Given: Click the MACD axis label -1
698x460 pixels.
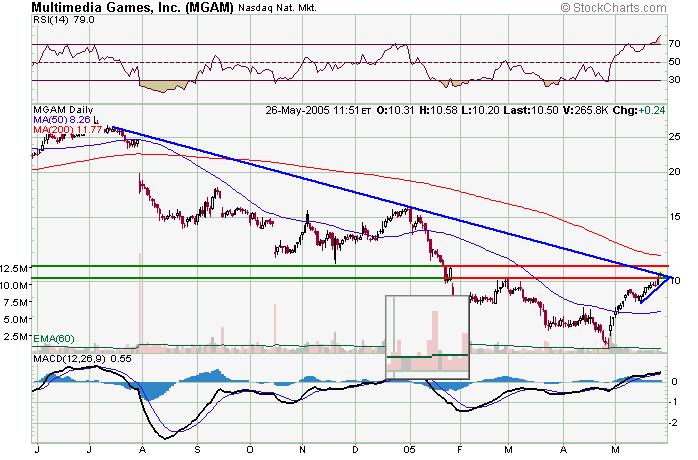Looking at the screenshot, I should 674,402.
